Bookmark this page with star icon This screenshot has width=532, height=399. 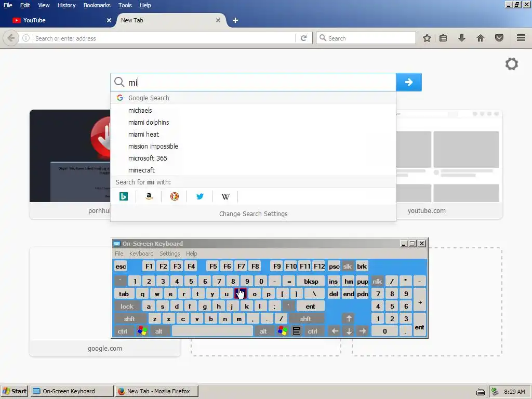(x=427, y=38)
